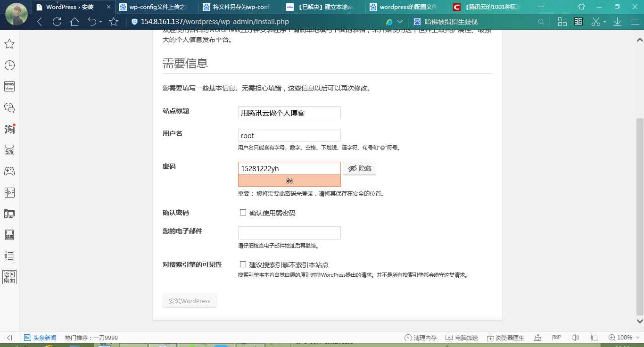
Task: Focus the username field containing root
Action: pos(289,135)
